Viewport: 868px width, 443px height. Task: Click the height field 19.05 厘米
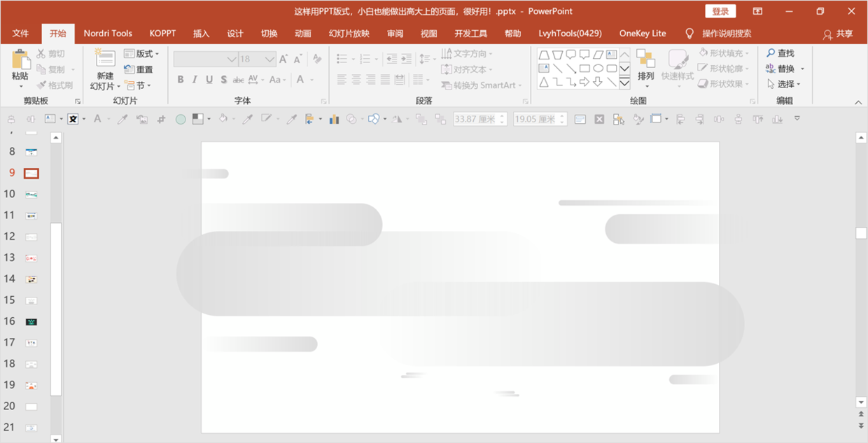(540, 119)
